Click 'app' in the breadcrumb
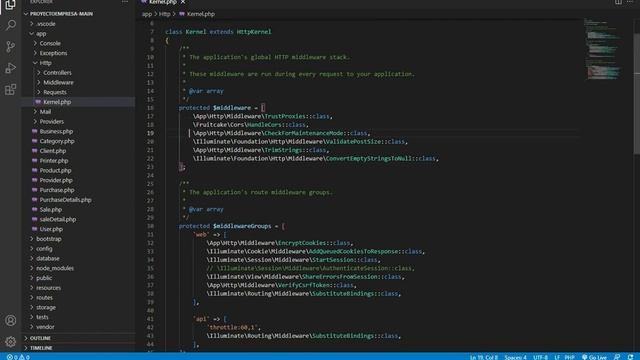 pyautogui.click(x=147, y=14)
